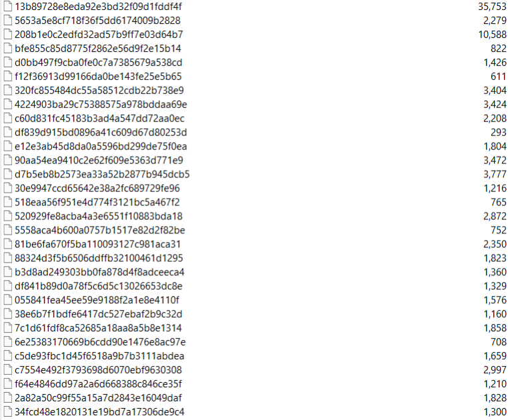Click file icon for 34fcd48e1820131e19bd7a17306de9c4
This screenshot has width=508, height=420.
8,411
